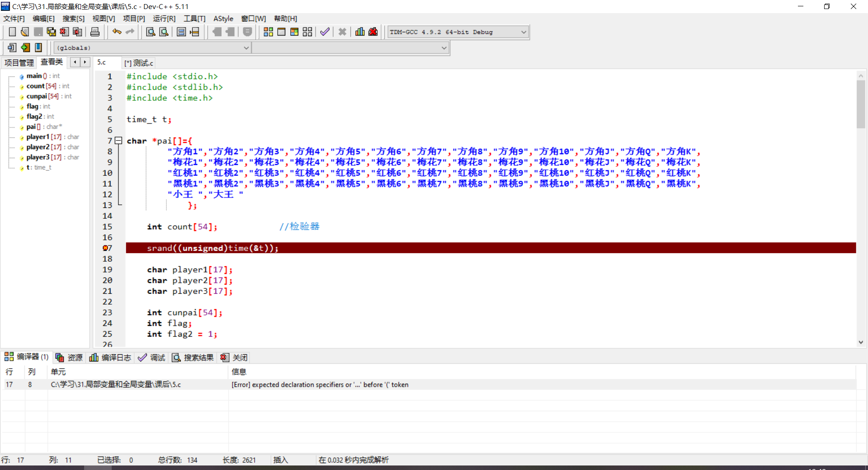The image size is (868, 470).
Task: Click the Insert icon in second toolbar row
Action: click(12, 47)
